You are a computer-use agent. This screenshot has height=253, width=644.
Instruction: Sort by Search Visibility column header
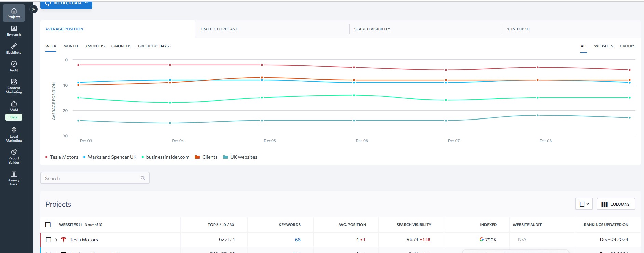point(414,225)
